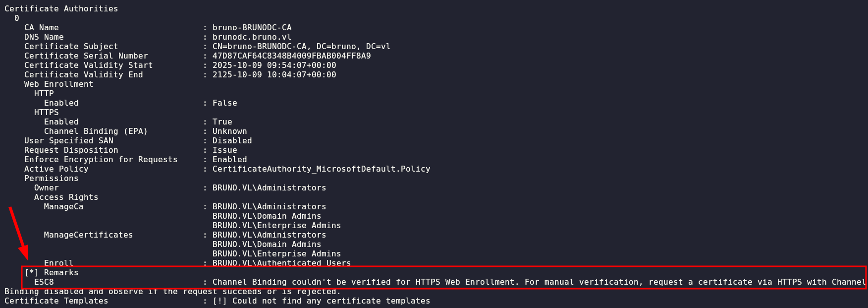Click the red arrow annotation

click(19, 233)
